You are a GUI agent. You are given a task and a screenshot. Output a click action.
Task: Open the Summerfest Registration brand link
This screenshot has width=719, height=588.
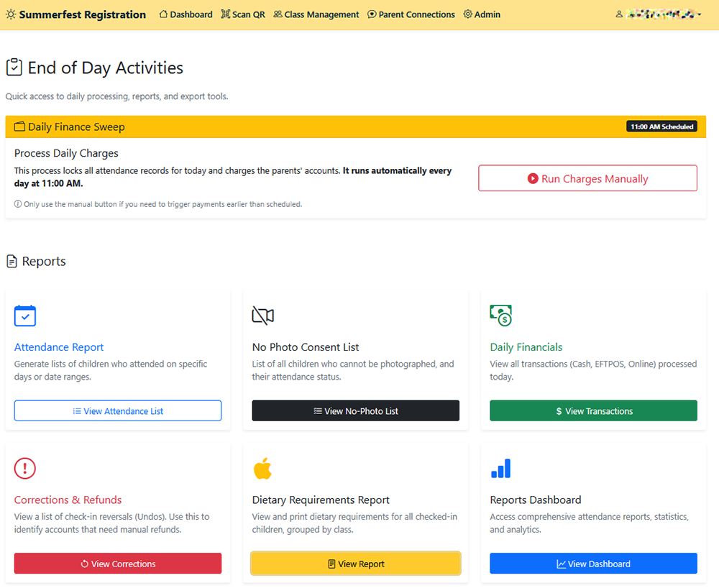75,14
